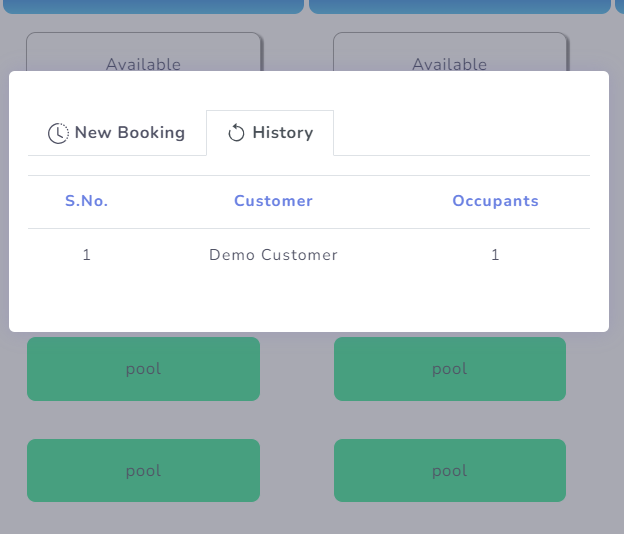Sort by the Customer column header
The width and height of the screenshot is (624, 534).
coord(273,201)
